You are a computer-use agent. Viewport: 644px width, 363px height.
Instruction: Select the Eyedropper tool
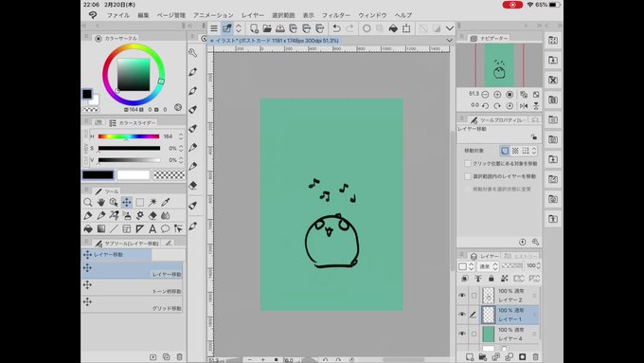(166, 202)
